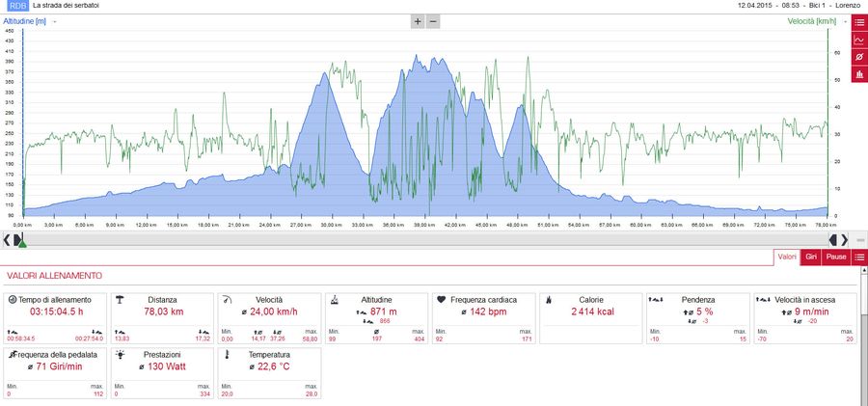Switch to the Pause tab

point(836,257)
